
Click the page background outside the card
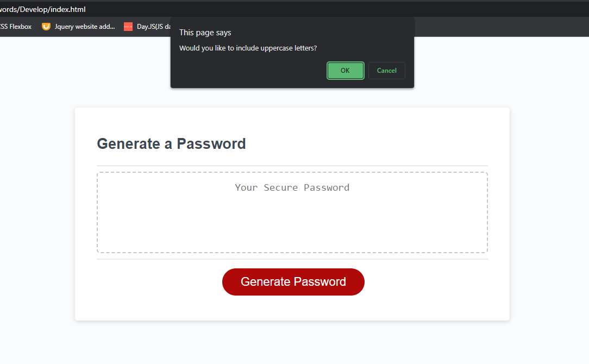point(33,217)
